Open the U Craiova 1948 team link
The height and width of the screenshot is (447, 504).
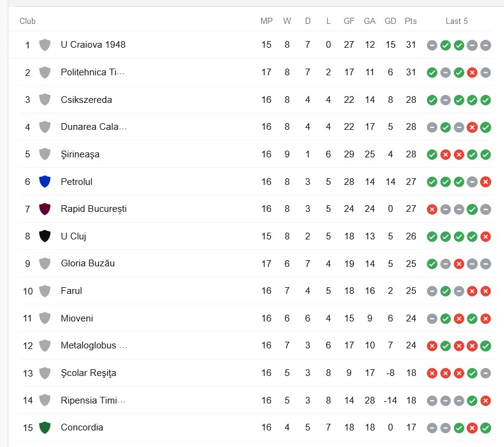tap(93, 45)
